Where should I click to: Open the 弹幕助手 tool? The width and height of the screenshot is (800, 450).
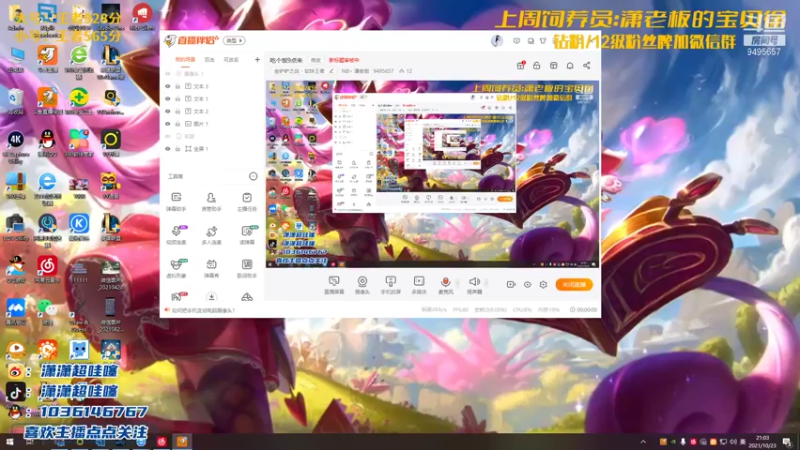coord(176,202)
